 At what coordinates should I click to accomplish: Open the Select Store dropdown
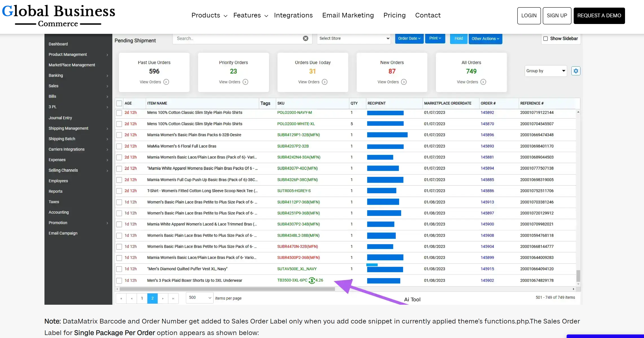tap(353, 38)
